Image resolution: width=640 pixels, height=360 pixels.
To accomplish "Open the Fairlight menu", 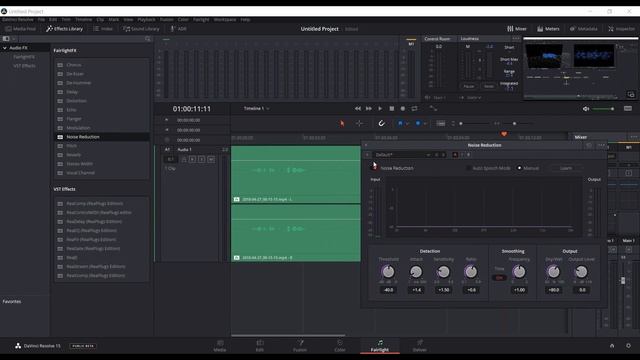I will click(201, 19).
